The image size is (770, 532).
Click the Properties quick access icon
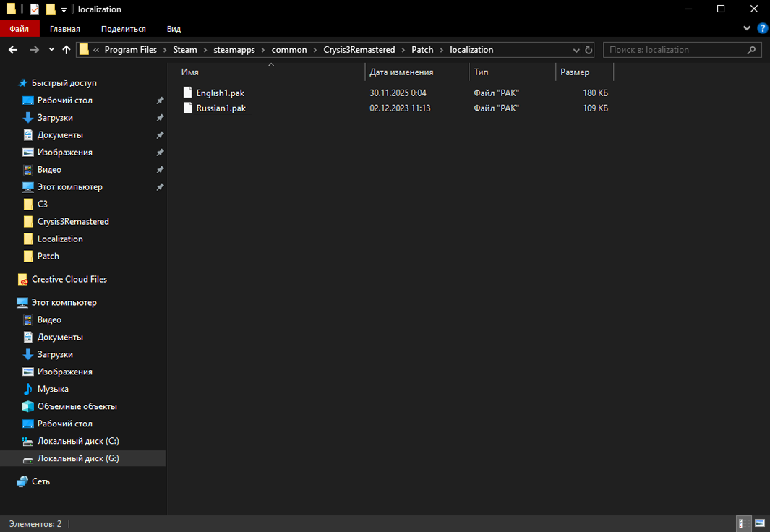click(35, 9)
